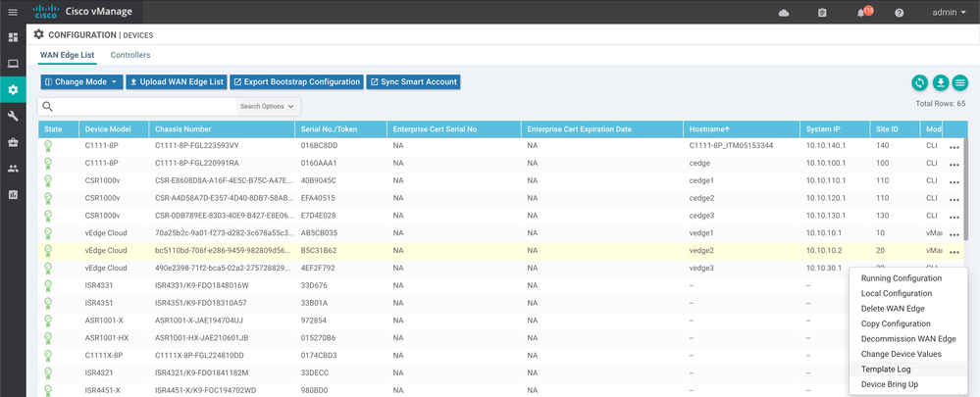Open the help question mark icon

[x=900, y=13]
